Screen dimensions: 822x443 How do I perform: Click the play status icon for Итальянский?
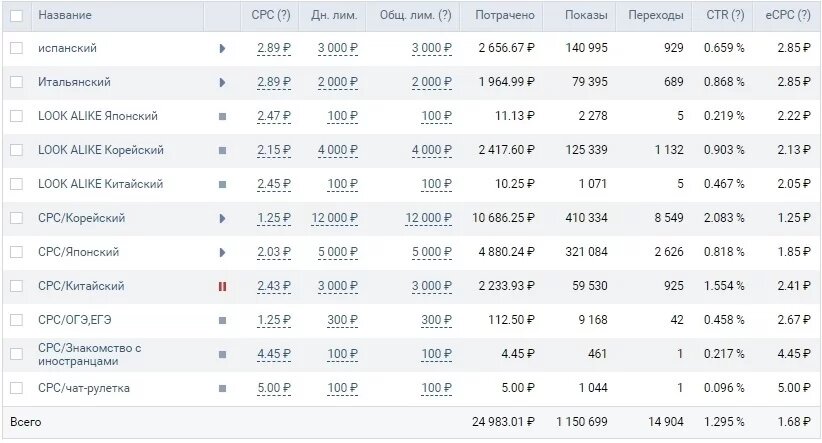tap(222, 82)
